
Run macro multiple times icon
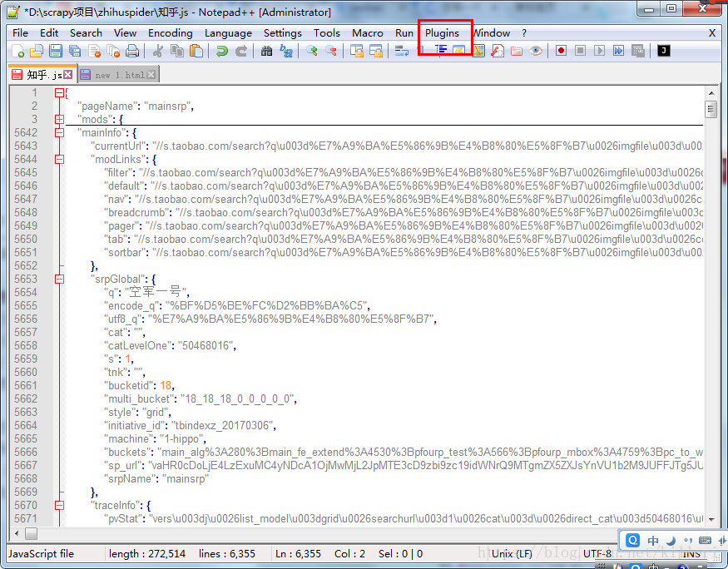point(618,51)
